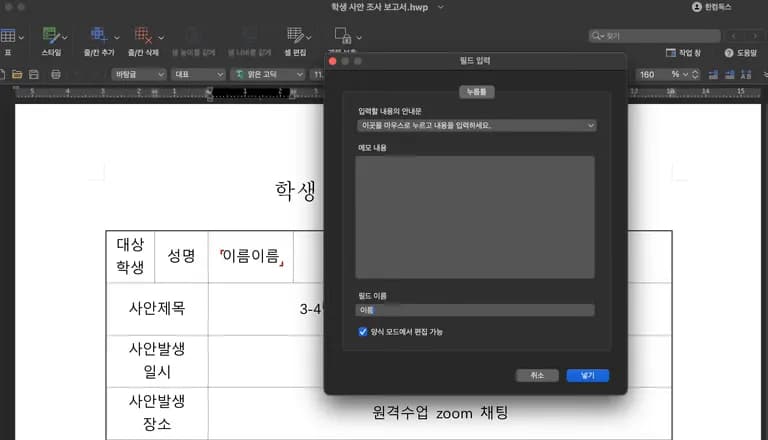Image resolution: width=768 pixels, height=440 pixels.
Task: Open the 바탕글 style dropdown
Action: coord(139,74)
